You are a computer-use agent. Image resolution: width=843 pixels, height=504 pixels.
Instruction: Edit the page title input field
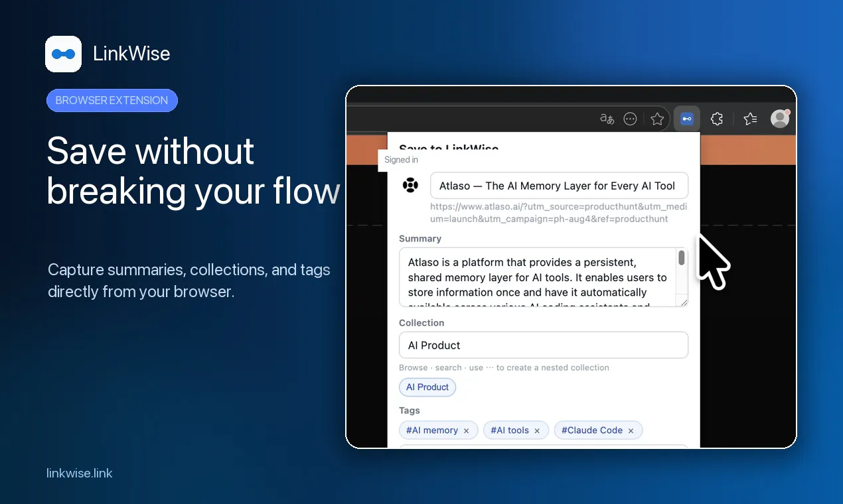pyautogui.click(x=559, y=186)
